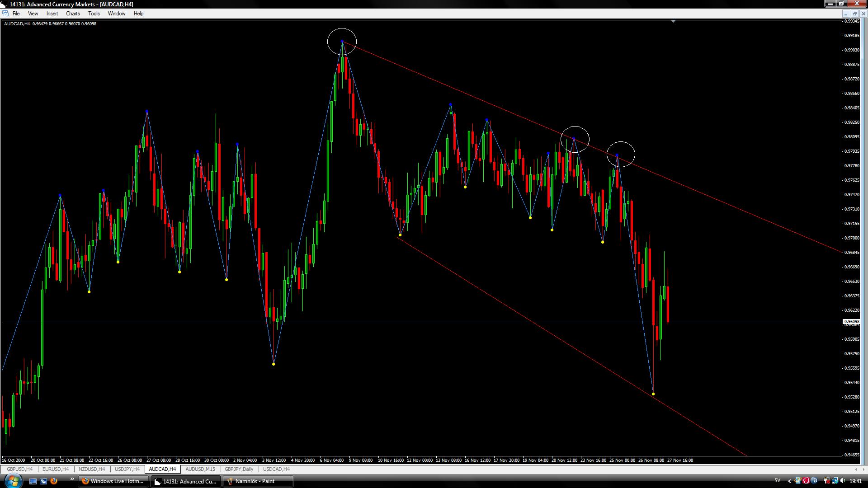Launch Firefox from the quick launch bar
This screenshot has width=868, height=488.
click(54, 481)
